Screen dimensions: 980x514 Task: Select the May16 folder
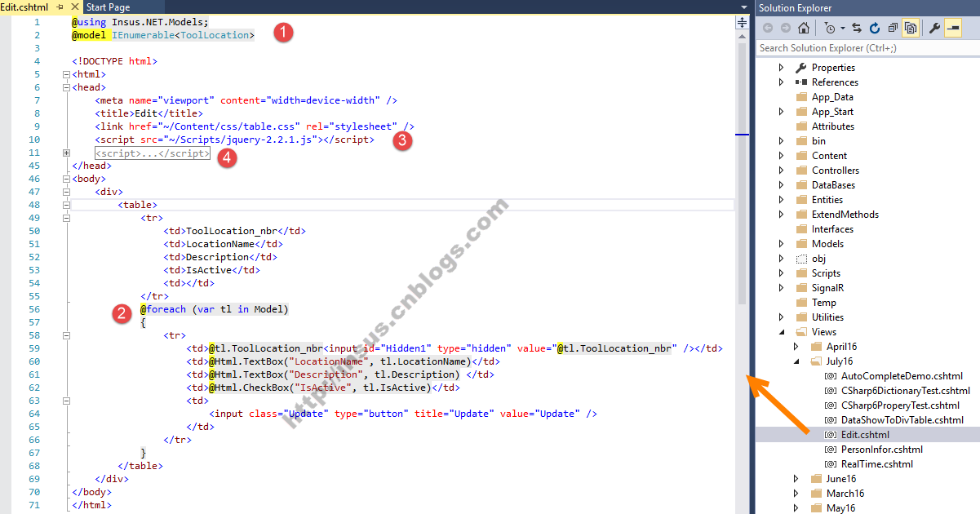(842, 508)
